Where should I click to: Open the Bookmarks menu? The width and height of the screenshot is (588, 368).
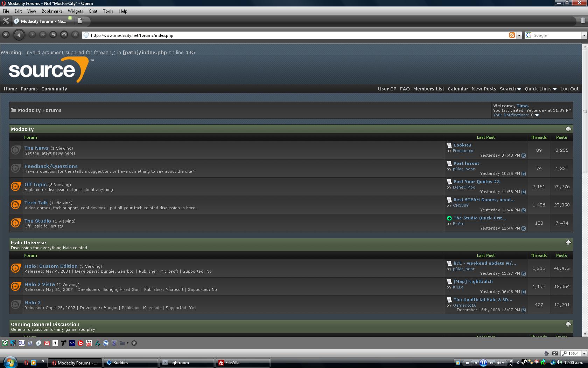(52, 11)
